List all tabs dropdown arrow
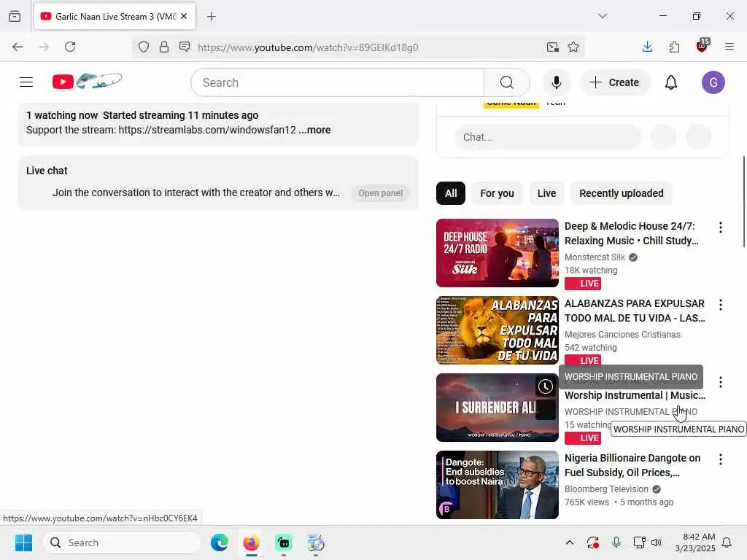This screenshot has height=560, width=747. [x=602, y=16]
